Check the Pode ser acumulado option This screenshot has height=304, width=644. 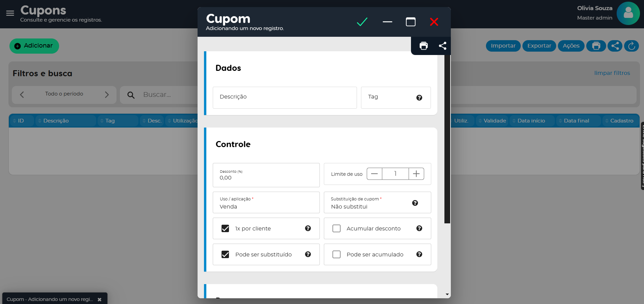pyautogui.click(x=337, y=254)
